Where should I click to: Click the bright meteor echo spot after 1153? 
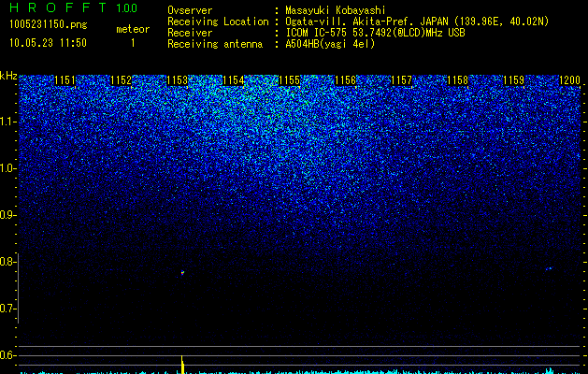pyautogui.click(x=182, y=273)
